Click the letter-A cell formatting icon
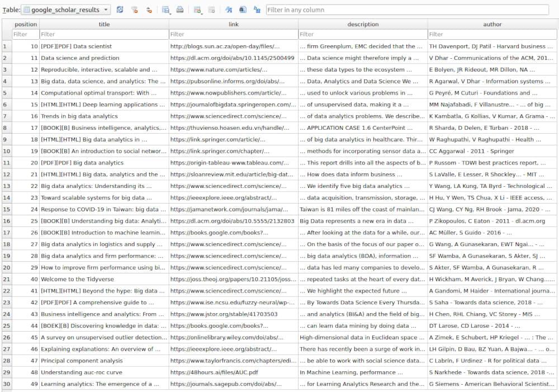559x392 pixels. [x=242, y=10]
